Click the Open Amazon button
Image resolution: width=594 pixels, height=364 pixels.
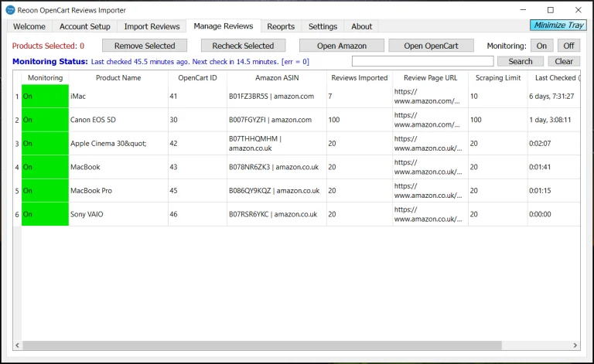(x=342, y=46)
